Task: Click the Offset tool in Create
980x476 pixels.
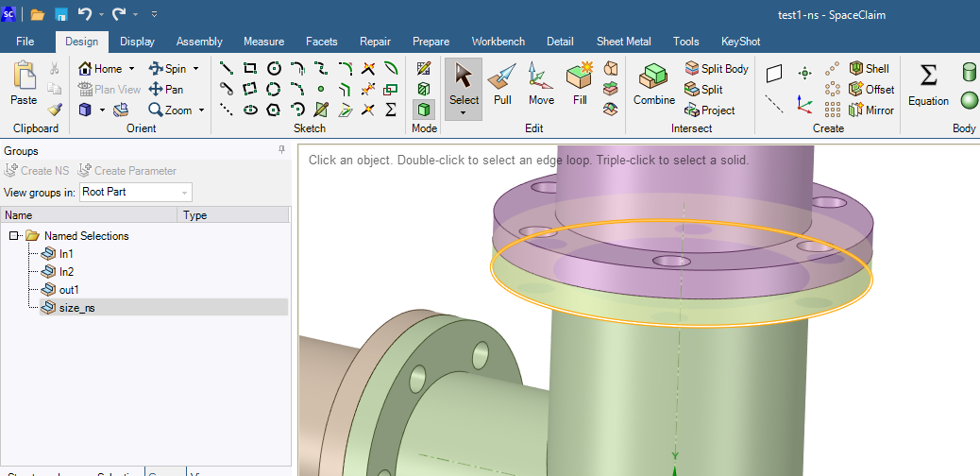Action: point(871,90)
